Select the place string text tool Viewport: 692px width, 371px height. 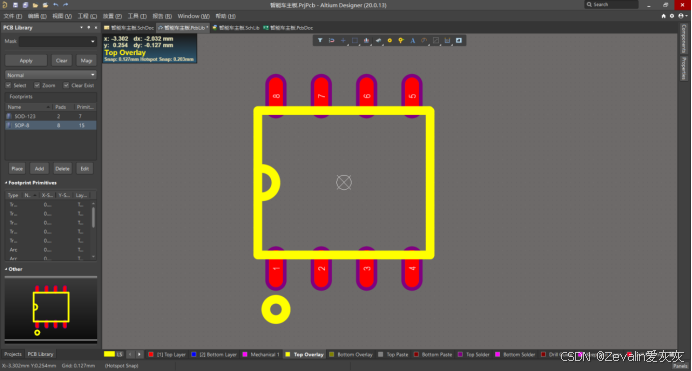[x=413, y=40]
